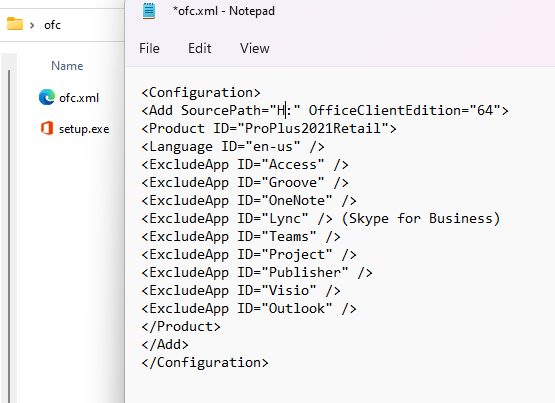555x403 pixels.
Task: Click the Office icon next to setup.exe
Action: 47,128
